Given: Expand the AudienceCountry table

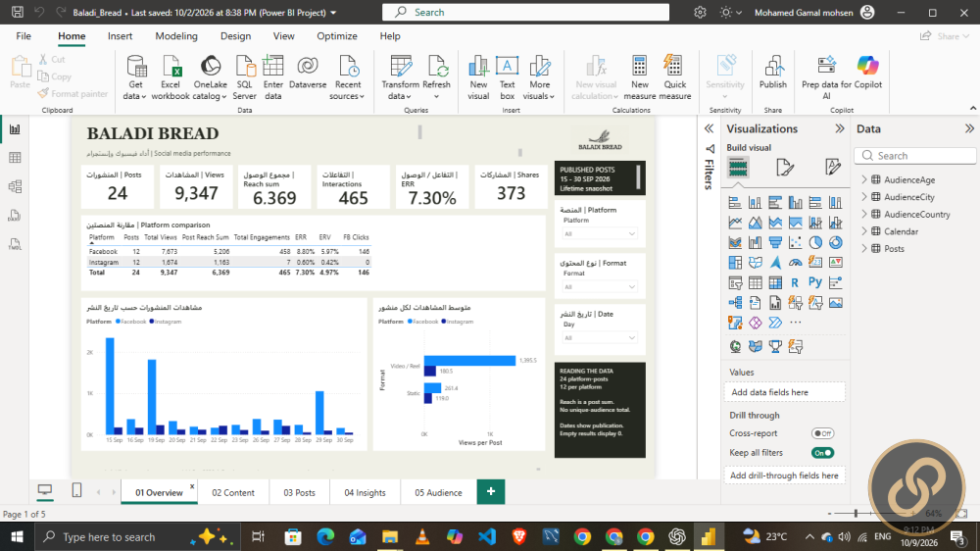Looking at the screenshot, I should pos(865,214).
